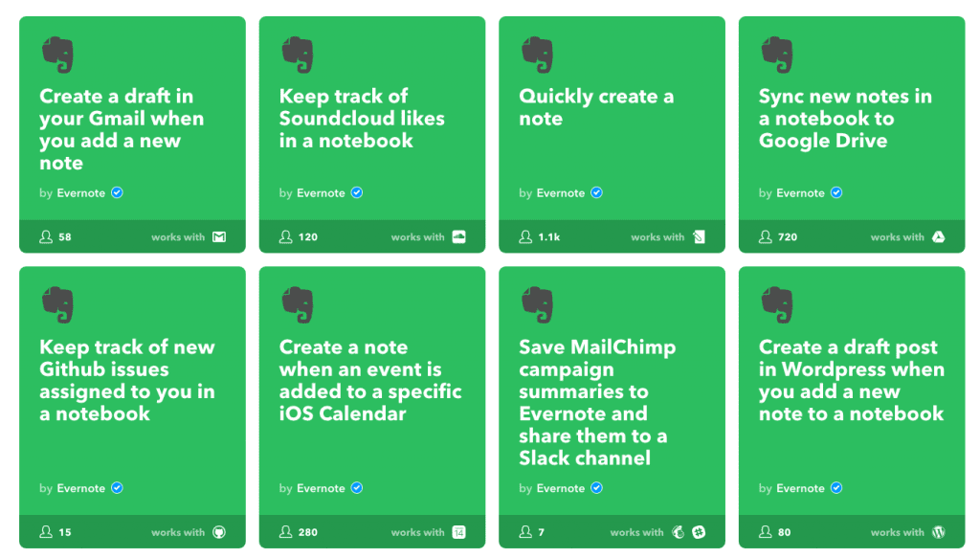Image resolution: width=980 pixels, height=558 pixels.
Task: Click the '15' user count on the Github card
Action: coord(65,532)
